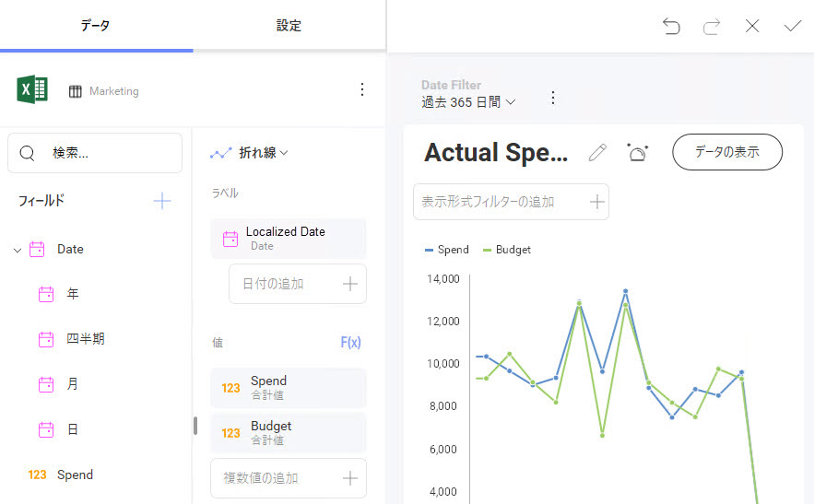
Task: Click the Excel data source icon
Action: point(32,89)
